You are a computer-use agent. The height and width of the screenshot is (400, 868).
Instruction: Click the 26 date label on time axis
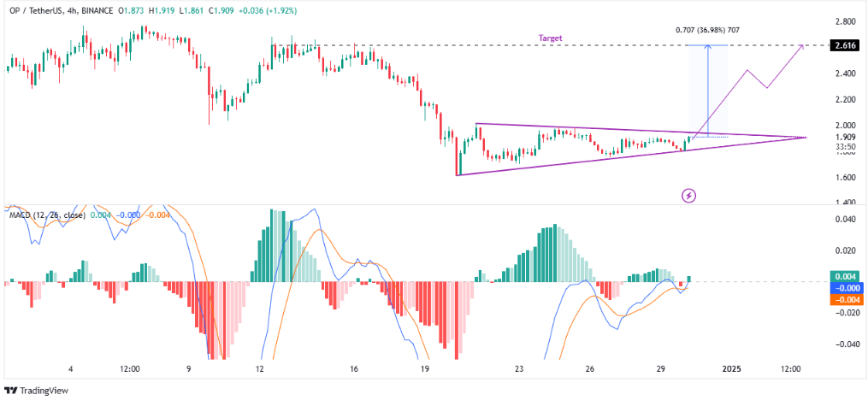pos(590,369)
